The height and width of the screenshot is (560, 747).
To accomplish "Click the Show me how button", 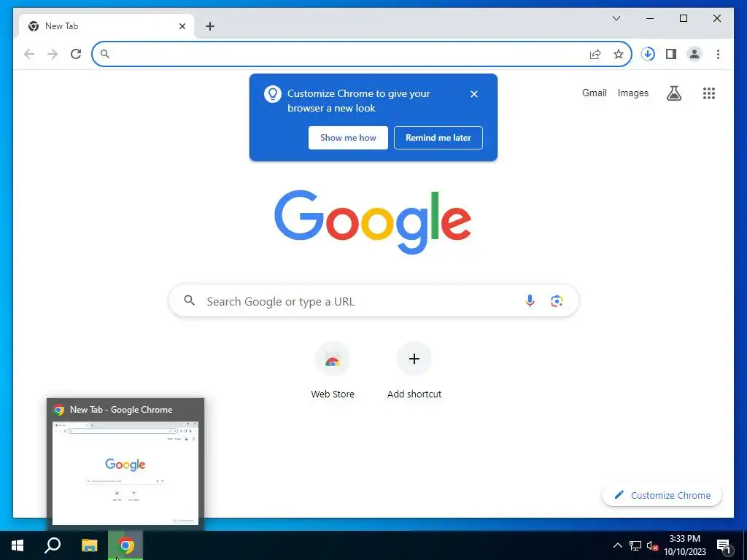I will coord(348,138).
